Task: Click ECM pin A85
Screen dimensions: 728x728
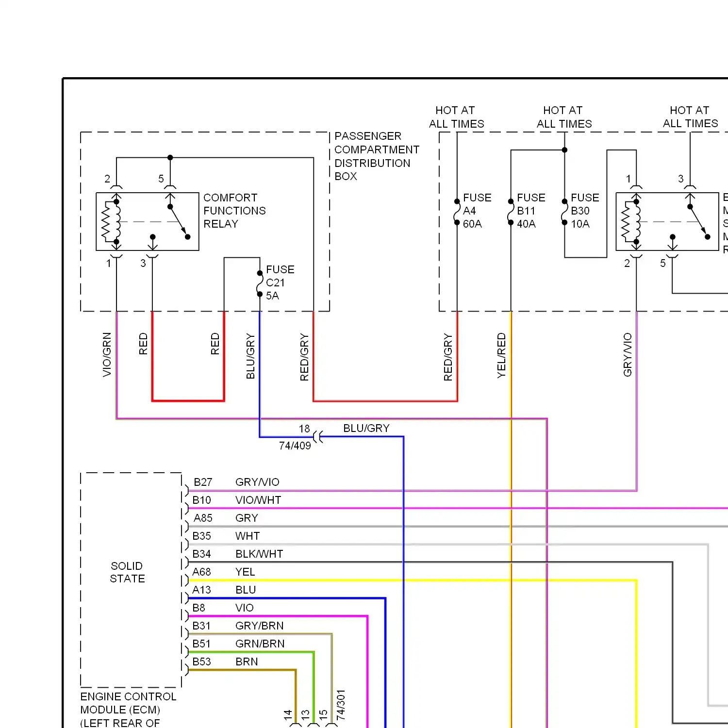Action: pyautogui.click(x=203, y=518)
